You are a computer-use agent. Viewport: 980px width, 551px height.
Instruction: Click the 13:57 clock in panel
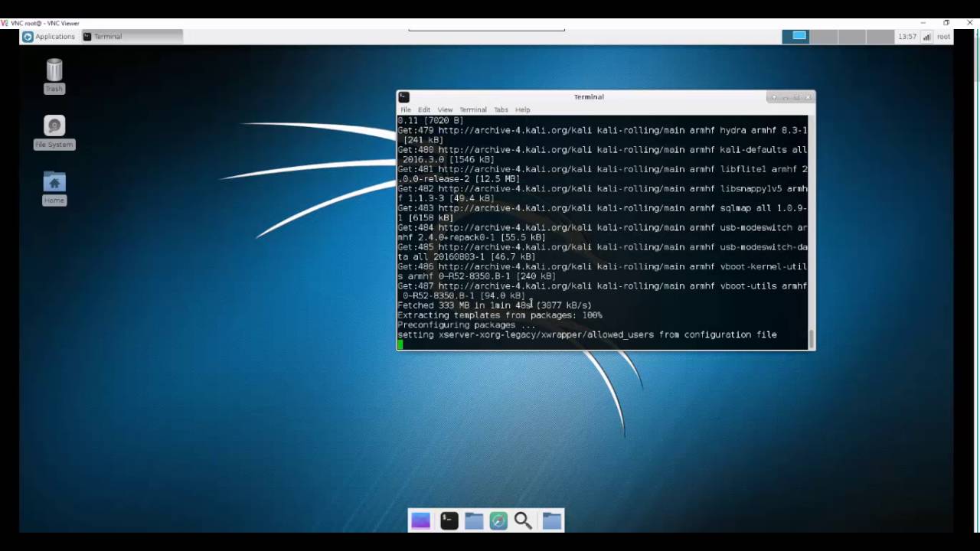pos(907,36)
